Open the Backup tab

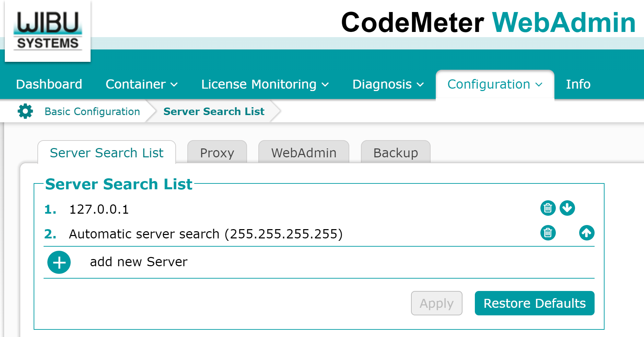click(x=395, y=153)
